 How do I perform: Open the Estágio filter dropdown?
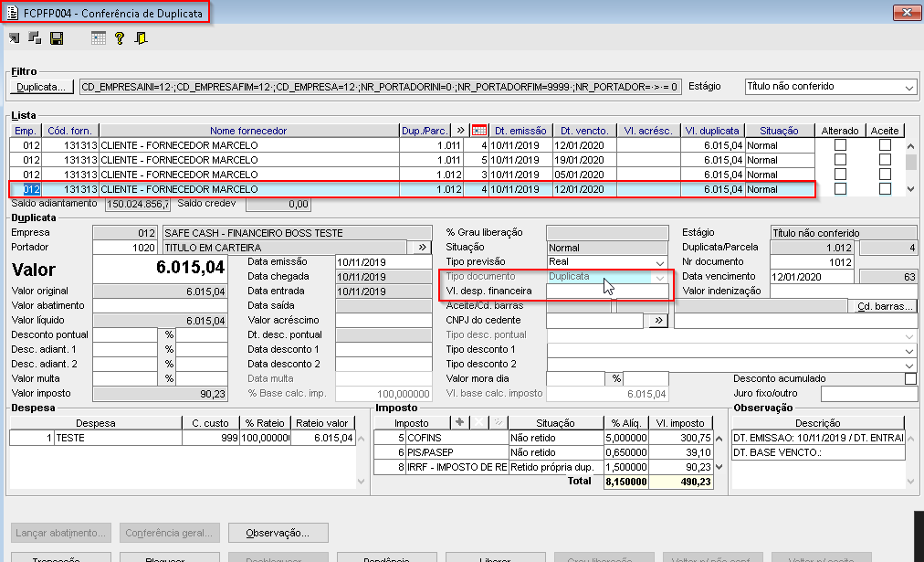[908, 87]
